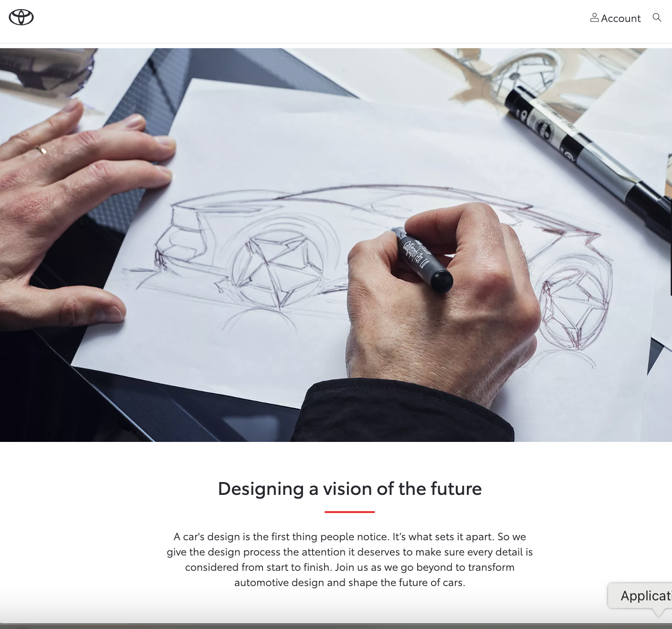Click the person silhouette icon beside Account
Image resolution: width=672 pixels, height=629 pixels.
(x=594, y=18)
